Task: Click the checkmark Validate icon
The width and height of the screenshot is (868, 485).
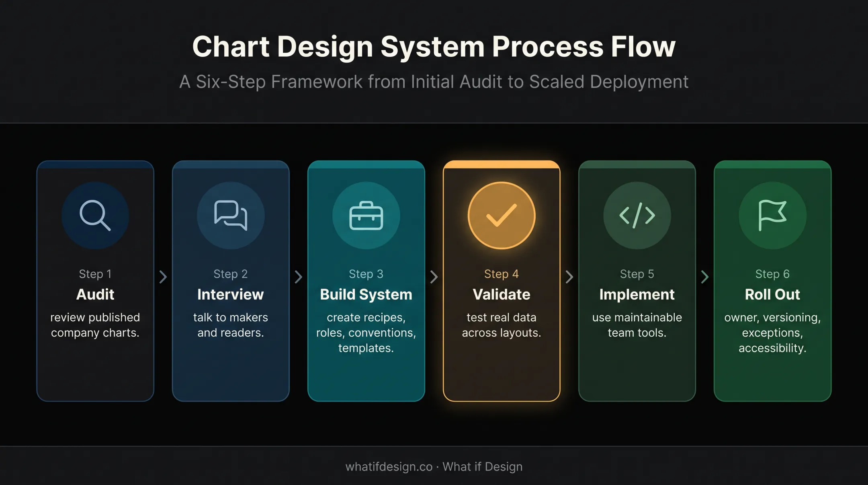Action: click(502, 216)
